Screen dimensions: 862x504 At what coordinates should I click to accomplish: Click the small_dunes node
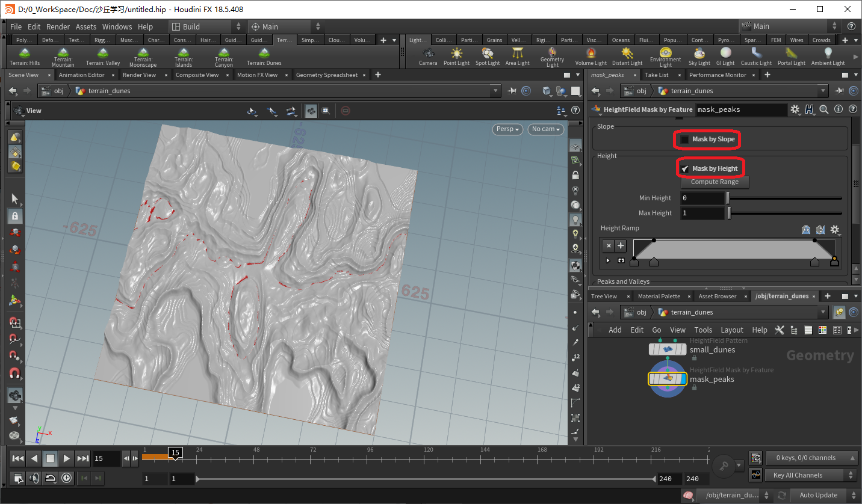pos(667,349)
